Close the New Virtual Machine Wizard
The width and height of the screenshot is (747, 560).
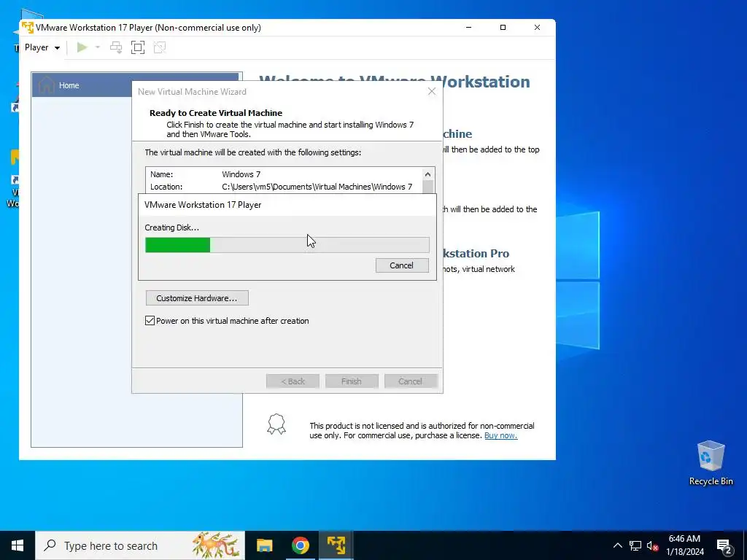[x=432, y=91]
